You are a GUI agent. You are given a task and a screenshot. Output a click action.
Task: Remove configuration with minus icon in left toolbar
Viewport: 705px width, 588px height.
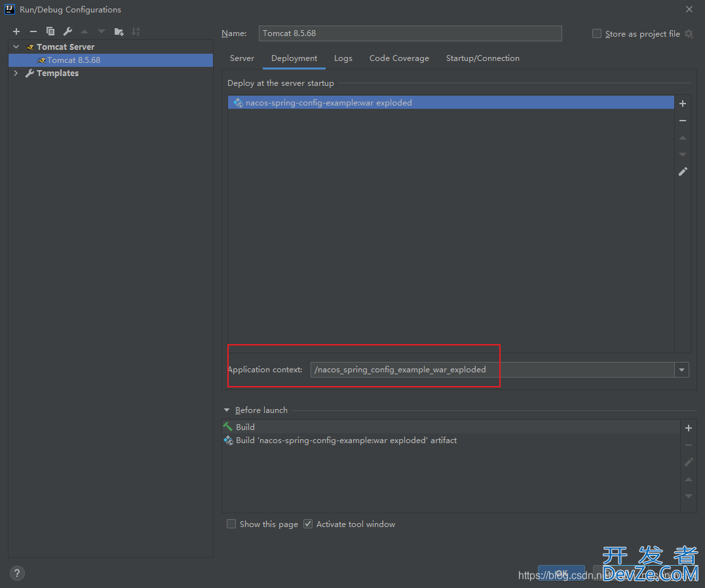click(33, 31)
